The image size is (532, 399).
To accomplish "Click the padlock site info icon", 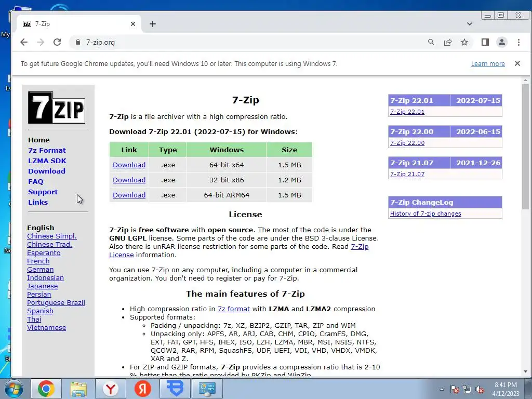I will (78, 42).
